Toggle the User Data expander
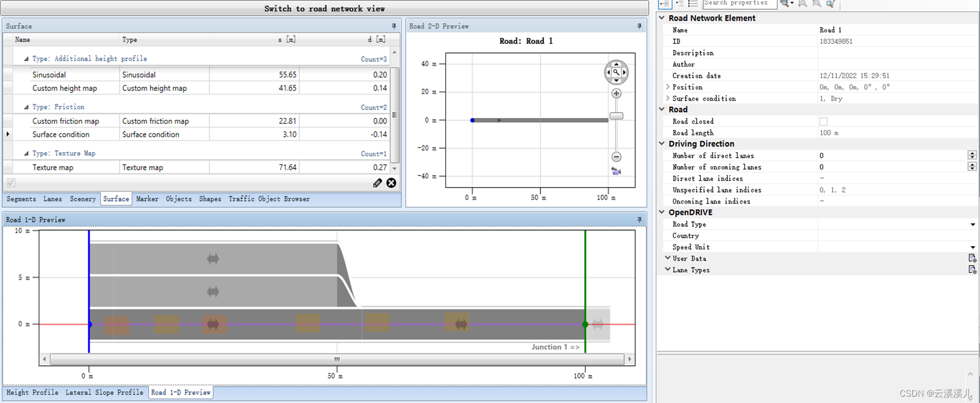The height and width of the screenshot is (403, 980). pyautogui.click(x=668, y=258)
